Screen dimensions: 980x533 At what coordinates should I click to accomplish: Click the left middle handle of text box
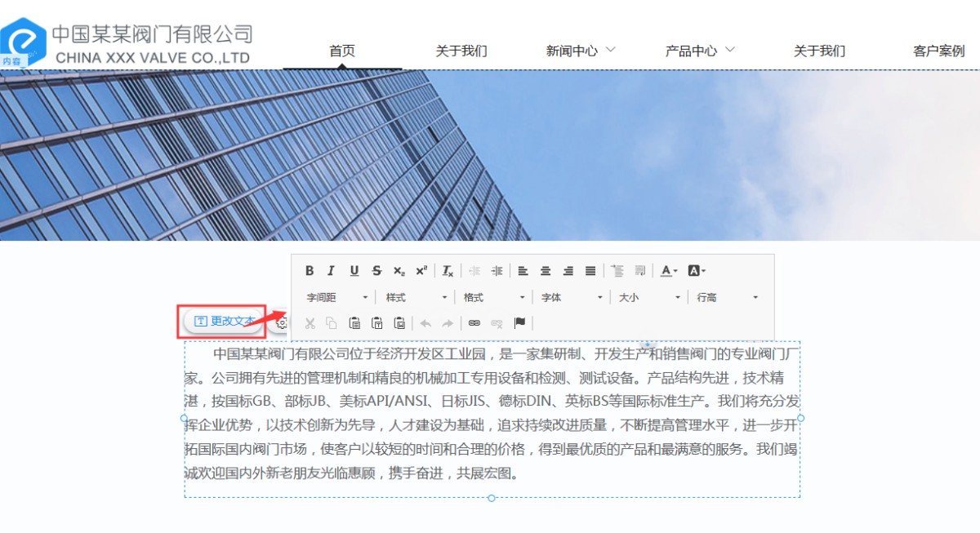185,418
